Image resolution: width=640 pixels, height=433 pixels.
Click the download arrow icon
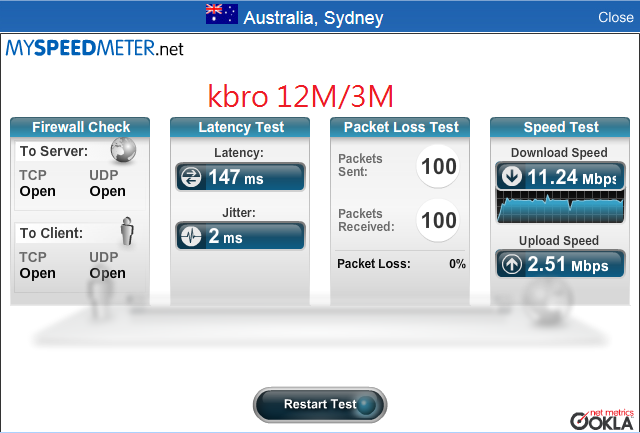(511, 177)
